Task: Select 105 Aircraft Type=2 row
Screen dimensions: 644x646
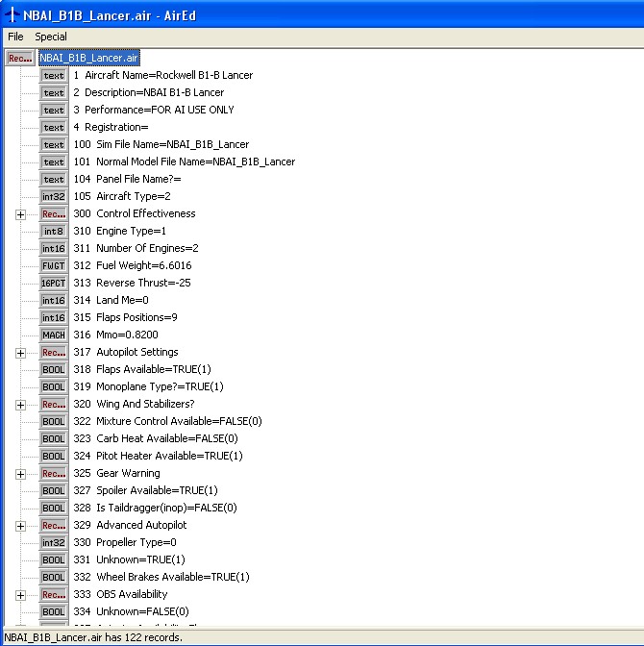Action: 122,196
